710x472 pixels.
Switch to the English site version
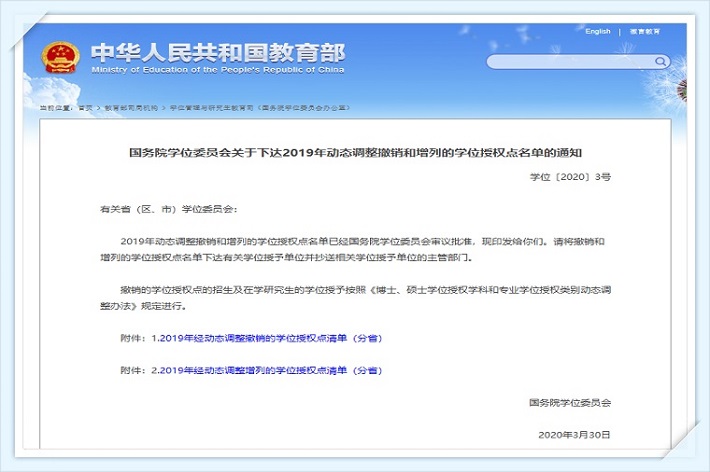click(598, 32)
